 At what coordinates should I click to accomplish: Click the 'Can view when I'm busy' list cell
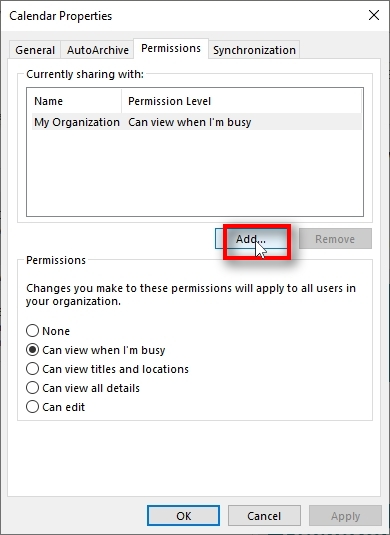coord(190,122)
